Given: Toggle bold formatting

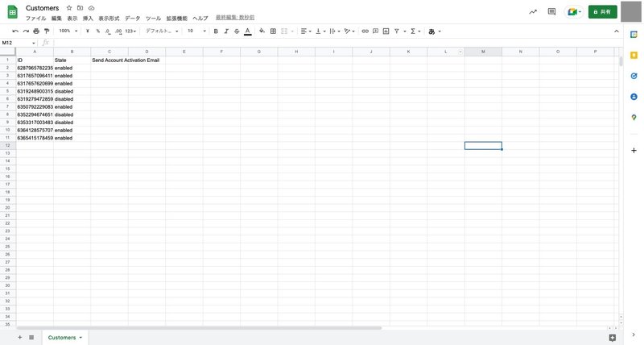Looking at the screenshot, I should [216, 31].
